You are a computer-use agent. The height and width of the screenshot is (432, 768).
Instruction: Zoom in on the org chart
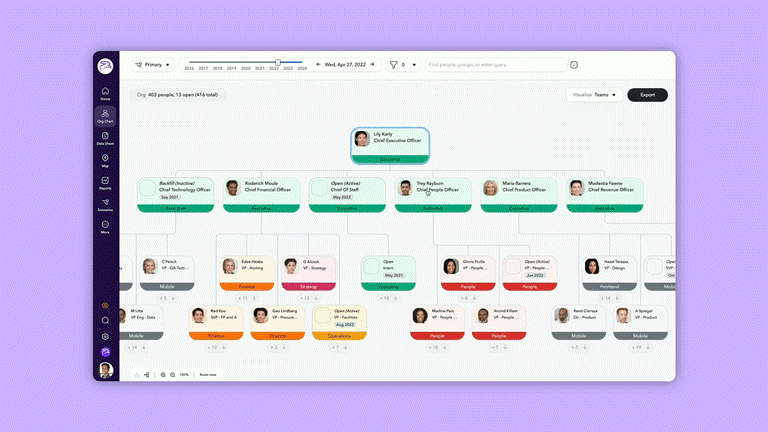point(163,375)
